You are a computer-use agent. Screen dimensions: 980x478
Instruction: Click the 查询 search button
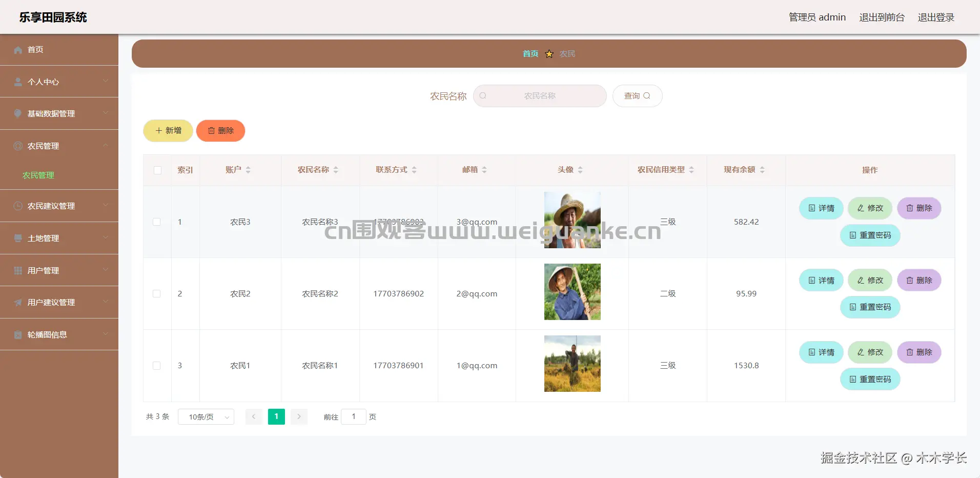[x=637, y=96]
